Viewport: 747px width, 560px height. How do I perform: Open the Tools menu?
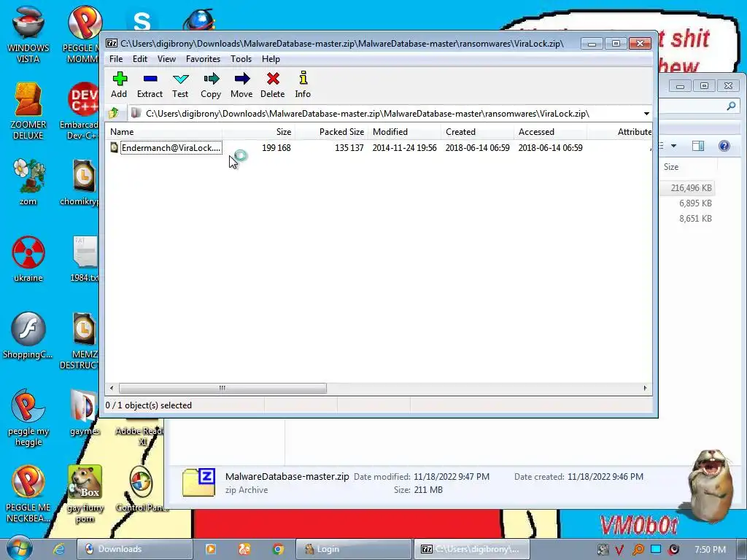pos(241,59)
